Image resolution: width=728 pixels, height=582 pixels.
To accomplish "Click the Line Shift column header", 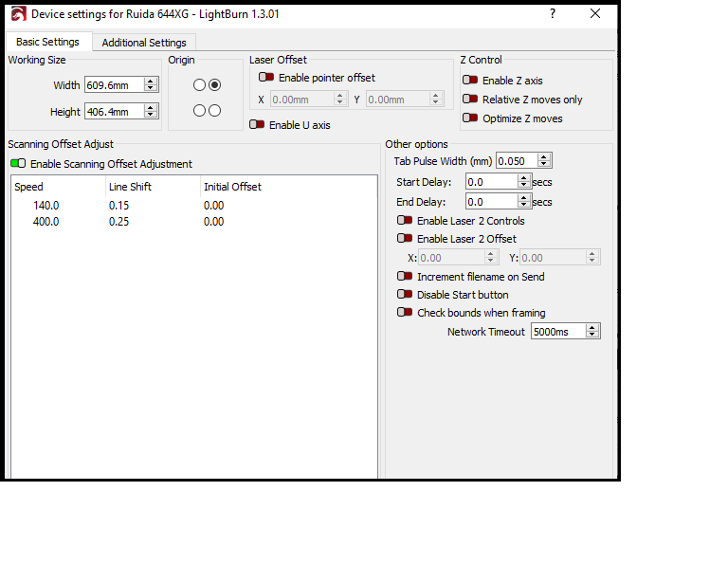I will tap(130, 187).
